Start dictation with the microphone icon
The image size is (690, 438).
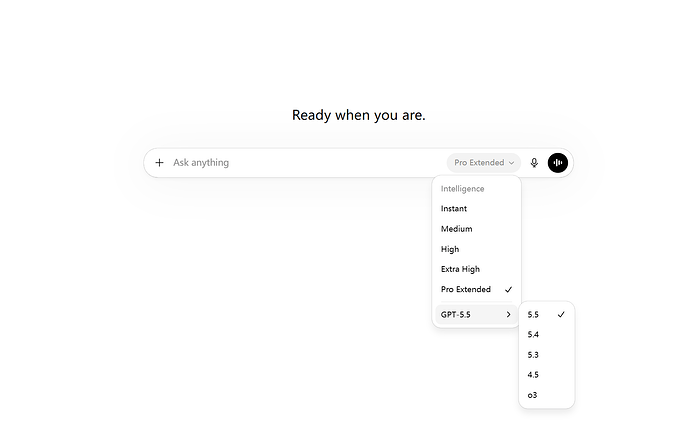(x=534, y=163)
